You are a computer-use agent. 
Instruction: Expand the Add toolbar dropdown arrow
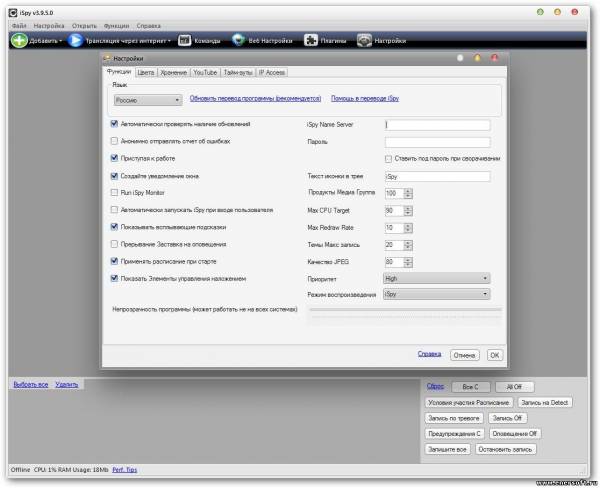click(x=60, y=41)
